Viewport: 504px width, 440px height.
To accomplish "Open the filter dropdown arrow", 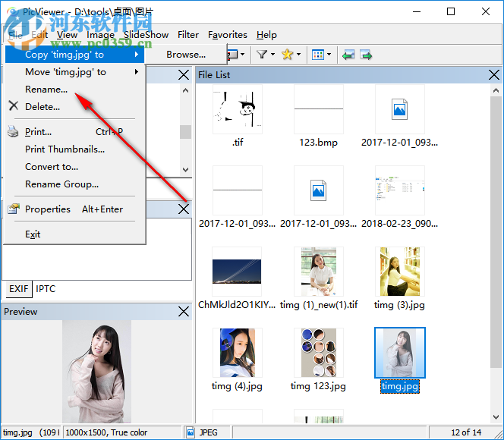I will coord(273,55).
